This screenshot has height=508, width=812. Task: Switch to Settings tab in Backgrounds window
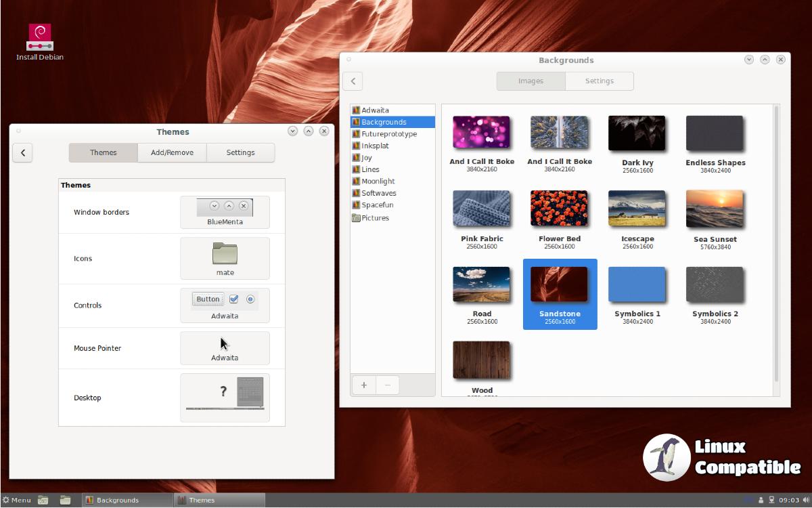click(x=599, y=81)
